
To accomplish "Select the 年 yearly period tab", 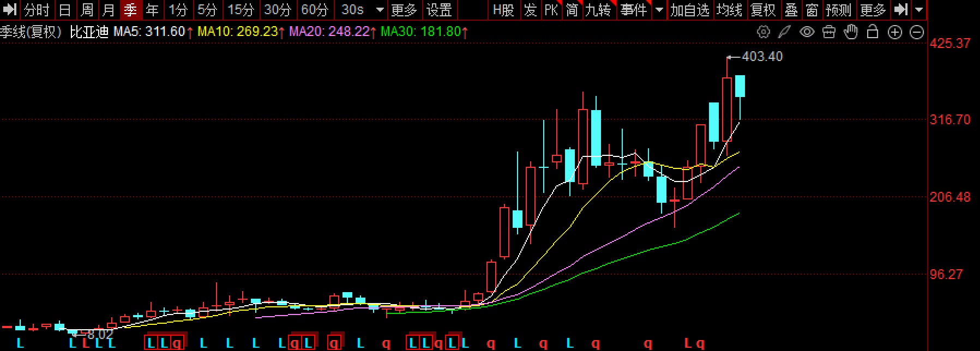I will [x=152, y=10].
